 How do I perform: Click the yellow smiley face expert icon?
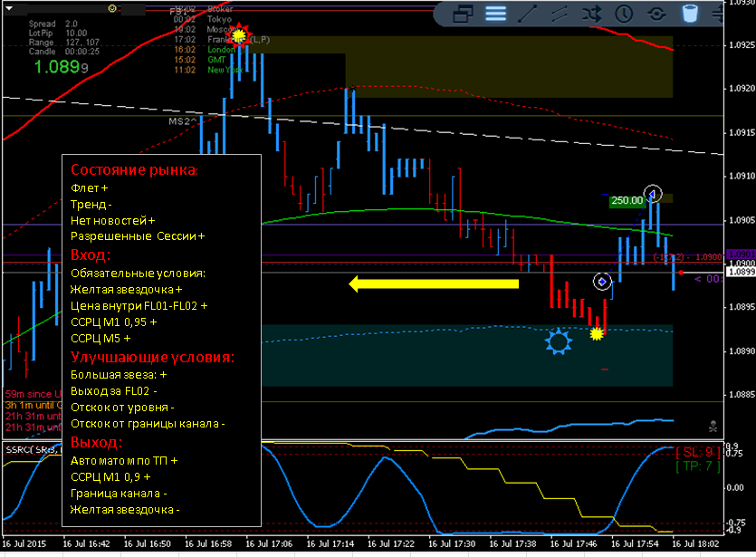(x=112, y=8)
